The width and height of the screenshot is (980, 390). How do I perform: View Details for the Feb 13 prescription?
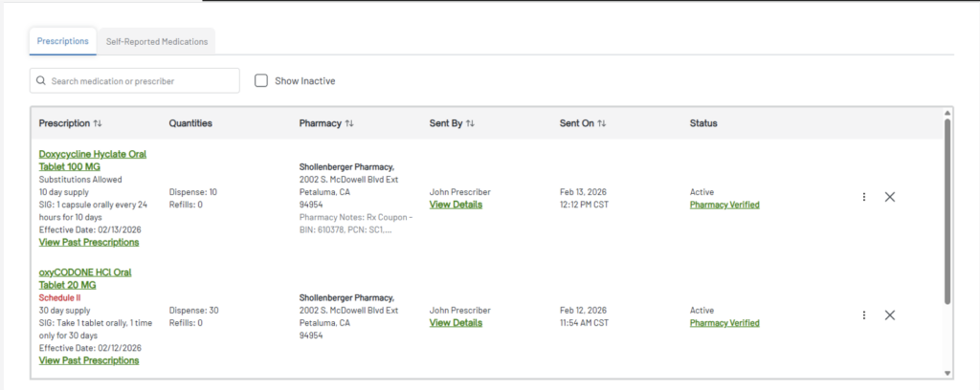point(456,205)
